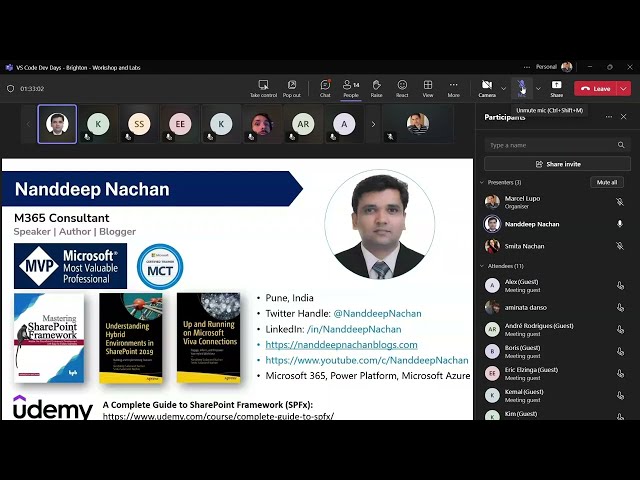Open Personal account profile picture
This screenshot has height=480, width=640.
567,67
